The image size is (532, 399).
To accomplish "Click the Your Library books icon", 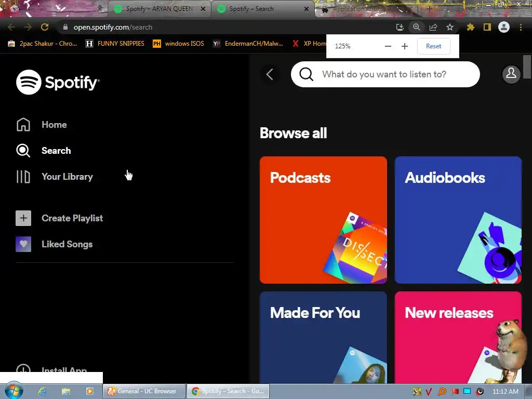I will tap(23, 177).
